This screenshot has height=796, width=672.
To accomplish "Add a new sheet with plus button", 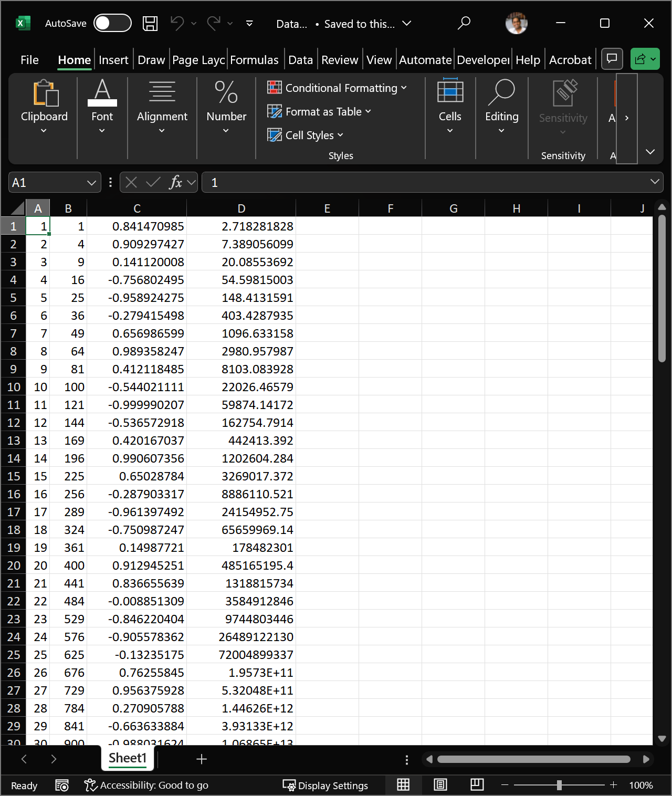I will (202, 759).
